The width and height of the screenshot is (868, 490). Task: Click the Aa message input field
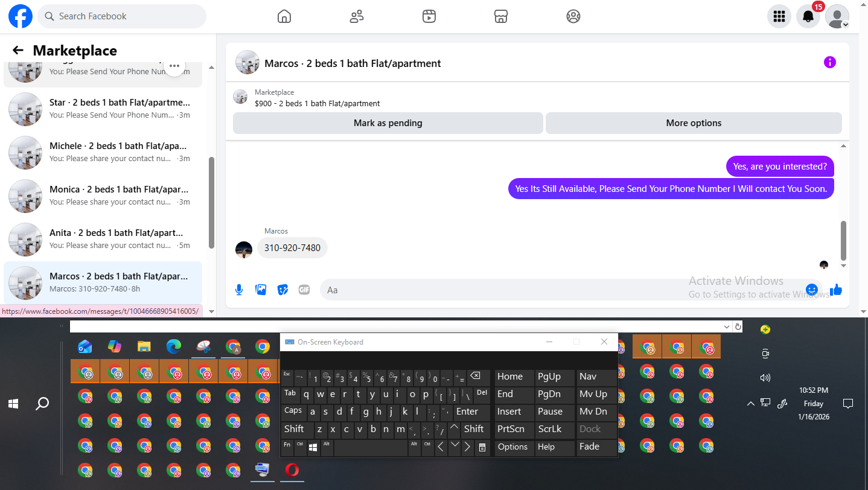tap(561, 290)
